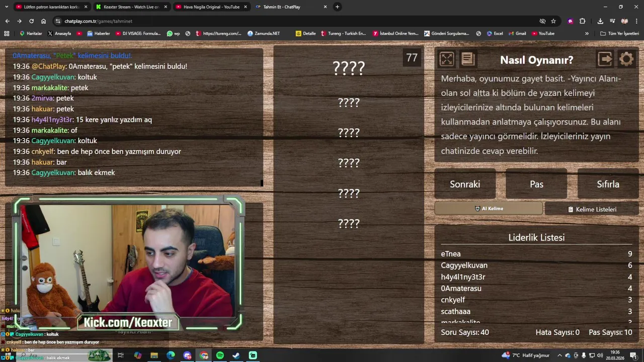This screenshot has width=644, height=362.
Task: Open the Tureng - Turkish En bookmark
Action: point(343,34)
